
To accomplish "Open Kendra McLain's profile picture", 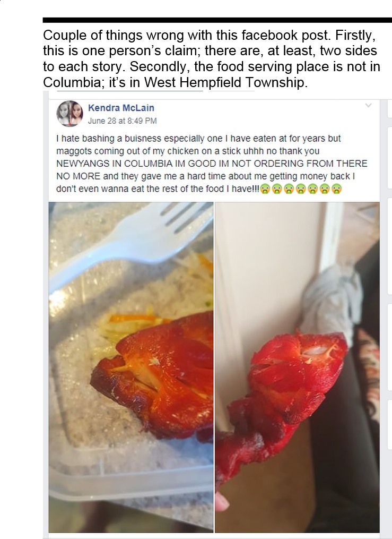I will click(x=69, y=114).
